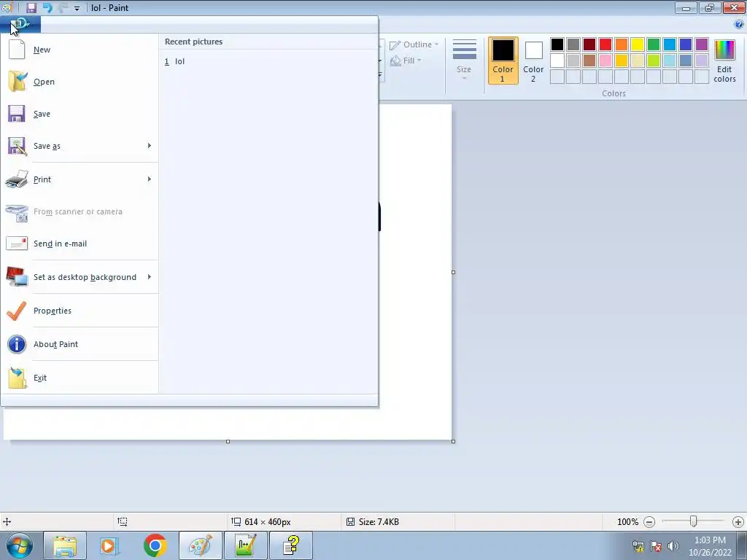747x560 pixels.
Task: Open Properties from file menu
Action: pos(80,311)
